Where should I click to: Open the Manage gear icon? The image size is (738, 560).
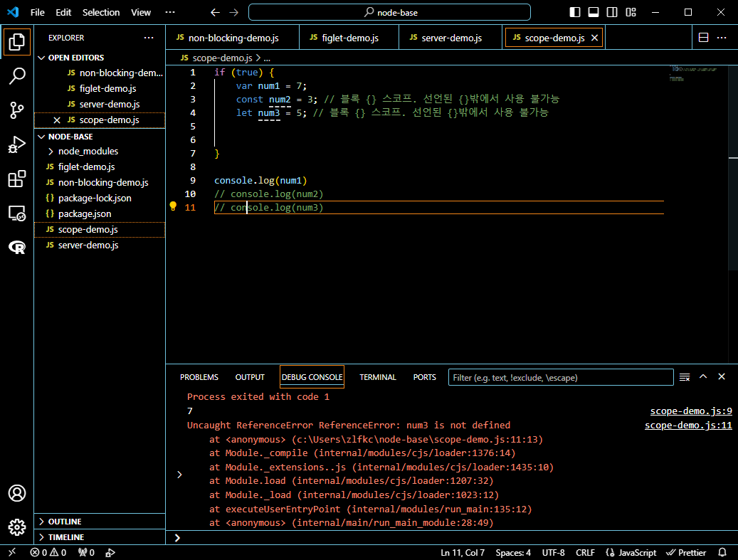pos(17,527)
